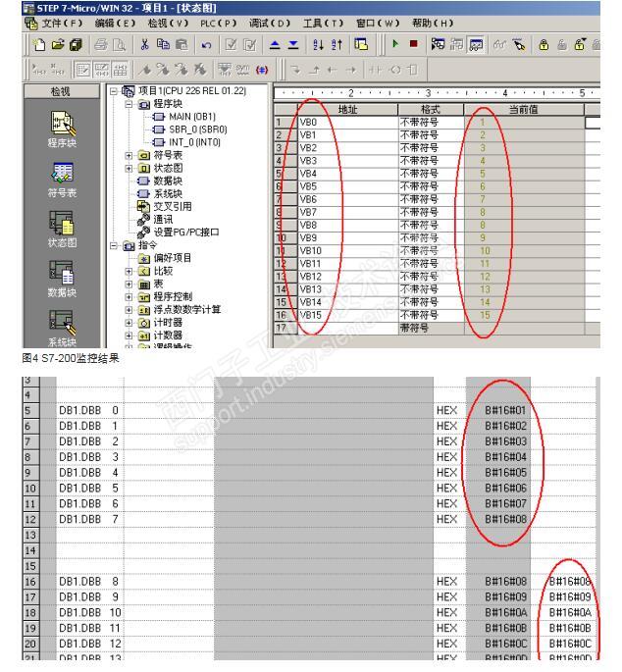Expand the 比较 instruction folder
This screenshot has height=672, width=622.
coord(129,271)
